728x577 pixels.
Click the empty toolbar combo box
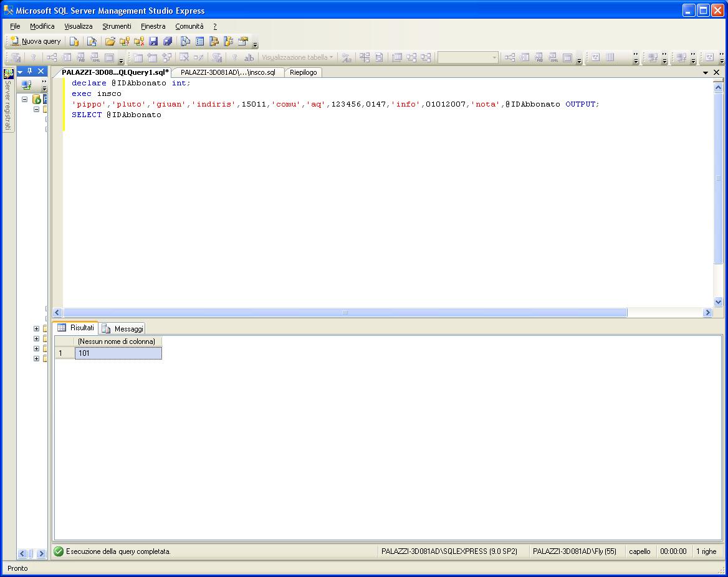pyautogui.click(x=467, y=57)
